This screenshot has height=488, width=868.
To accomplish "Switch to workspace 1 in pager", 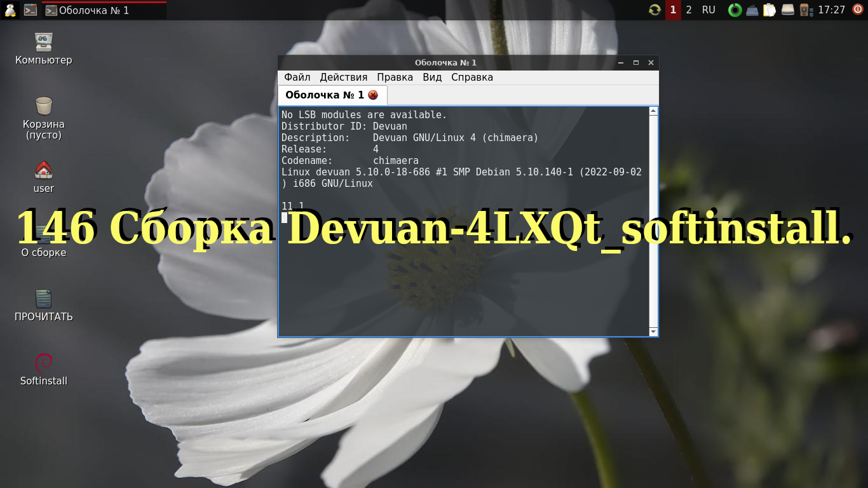I will click(673, 10).
